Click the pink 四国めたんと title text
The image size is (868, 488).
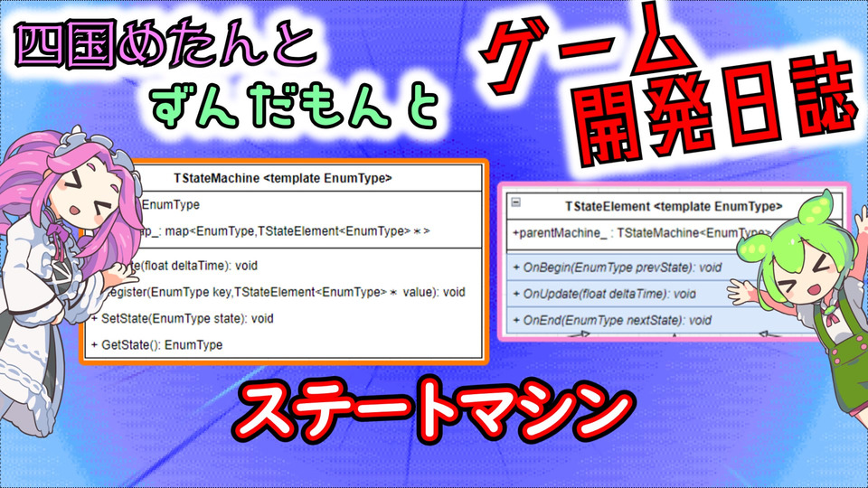[166, 45]
